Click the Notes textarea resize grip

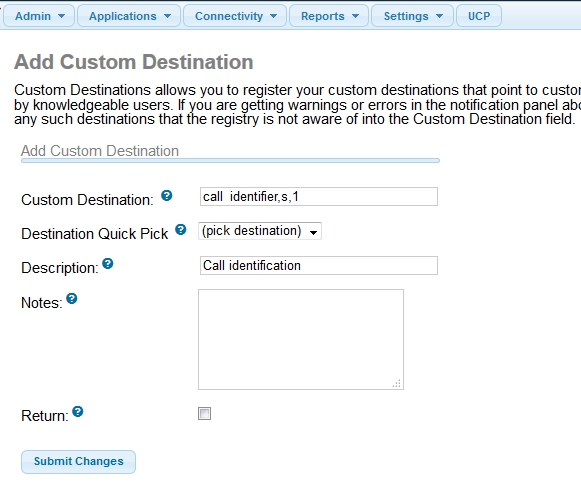tap(396, 384)
